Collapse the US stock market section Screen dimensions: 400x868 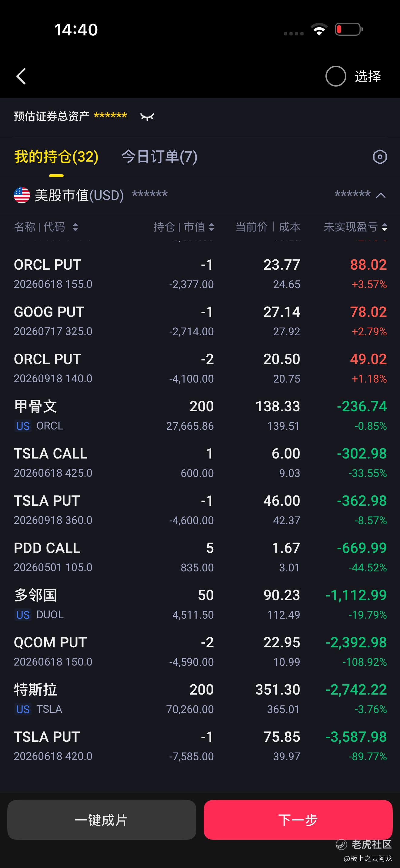pyautogui.click(x=381, y=196)
